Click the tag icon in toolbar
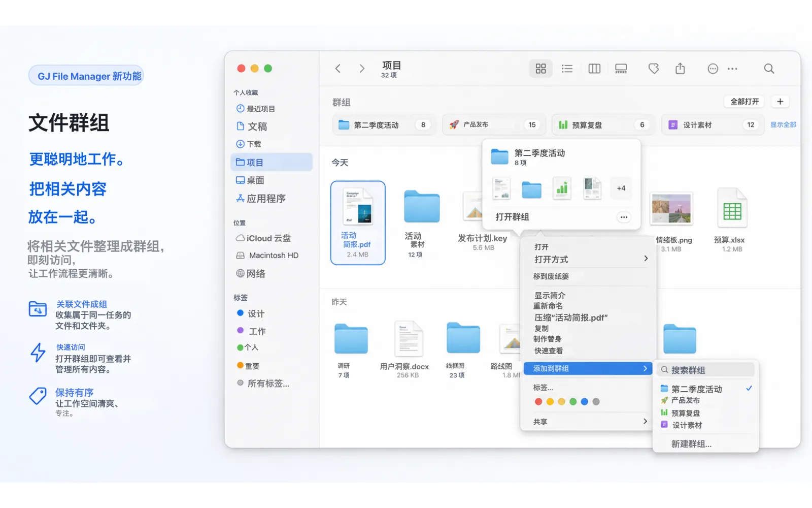This screenshot has width=812, height=508. click(x=654, y=69)
